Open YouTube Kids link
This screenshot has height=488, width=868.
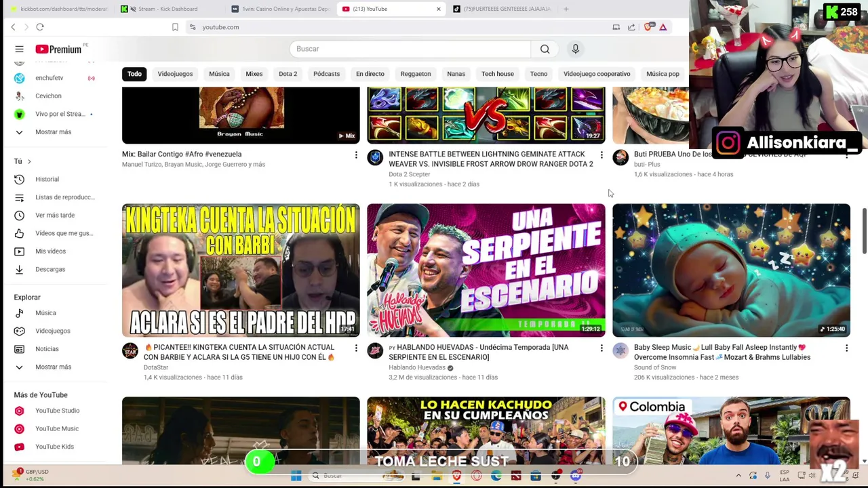pyautogui.click(x=54, y=447)
